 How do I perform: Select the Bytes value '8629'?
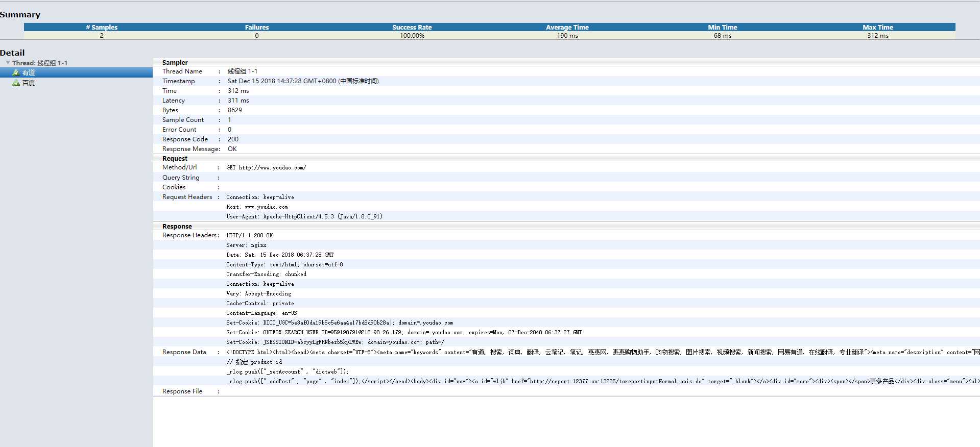click(235, 110)
